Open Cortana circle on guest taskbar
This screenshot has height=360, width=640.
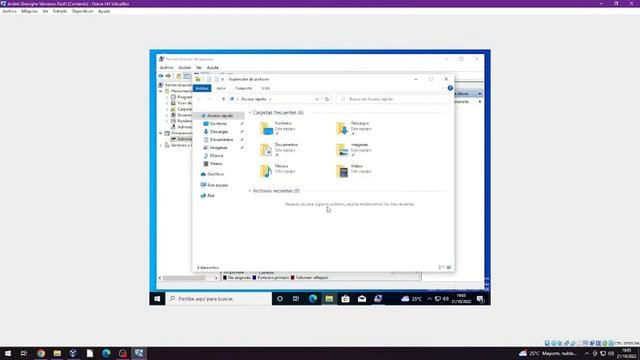coord(280,299)
